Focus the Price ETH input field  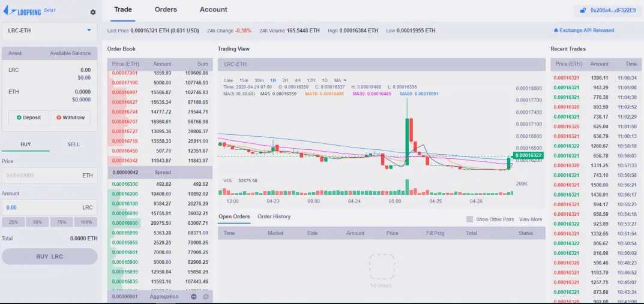click(50, 175)
